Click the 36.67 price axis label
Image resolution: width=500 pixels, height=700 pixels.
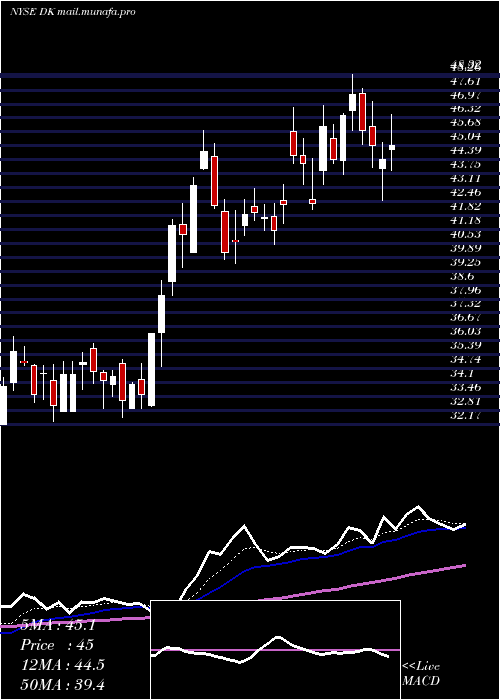tap(466, 317)
